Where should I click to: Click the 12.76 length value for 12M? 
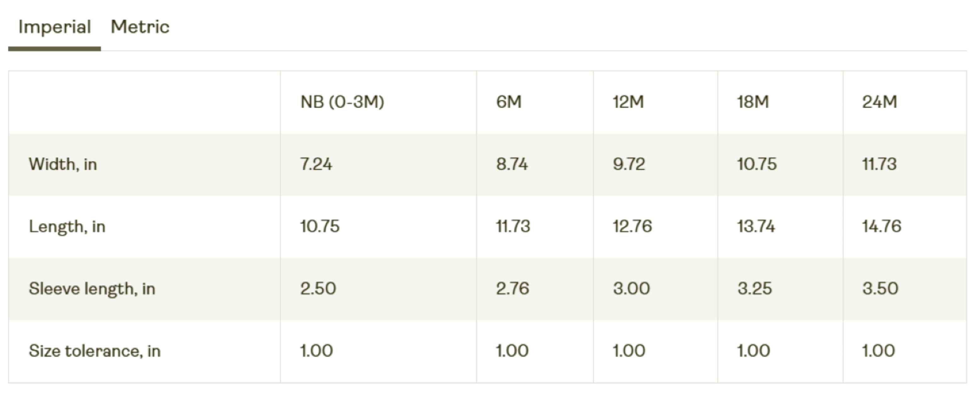(x=632, y=226)
